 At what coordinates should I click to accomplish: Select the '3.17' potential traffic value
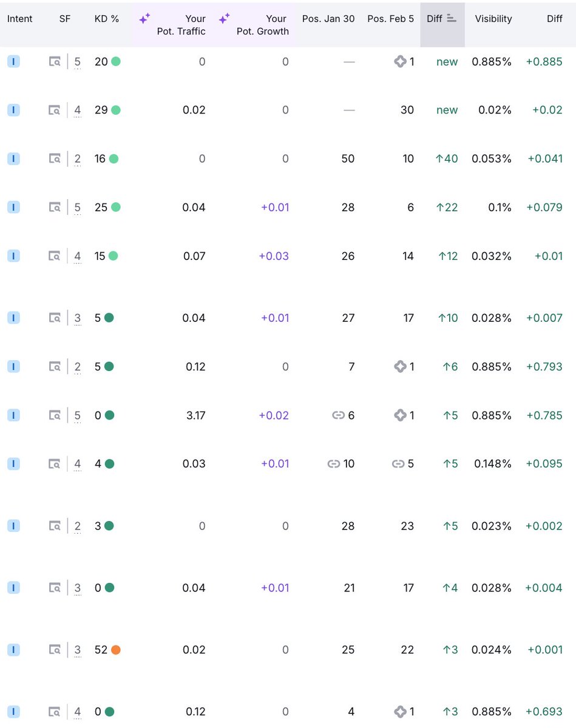196,415
